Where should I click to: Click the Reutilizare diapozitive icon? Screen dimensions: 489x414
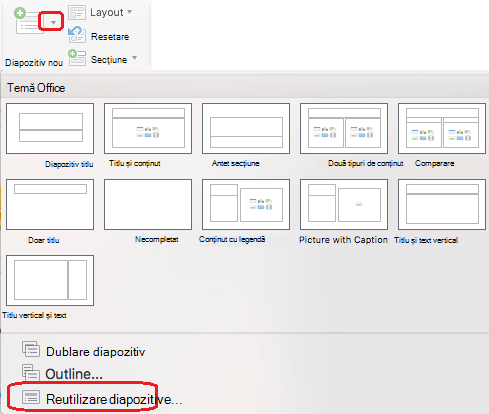click(31, 397)
